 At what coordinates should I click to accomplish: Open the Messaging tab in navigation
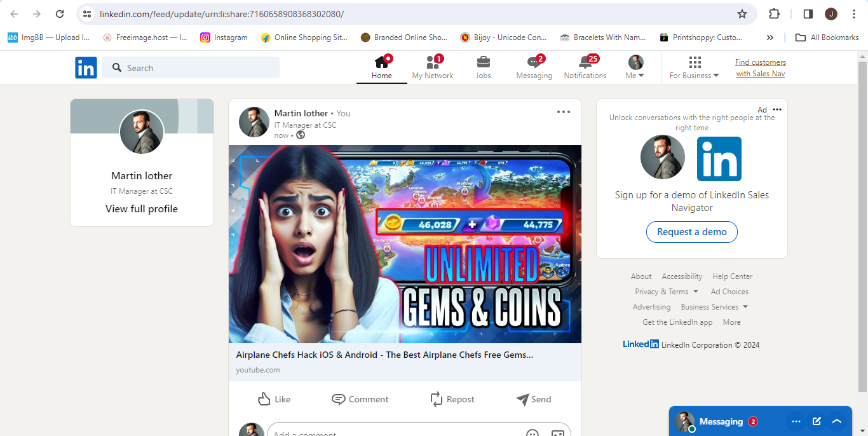point(534,67)
